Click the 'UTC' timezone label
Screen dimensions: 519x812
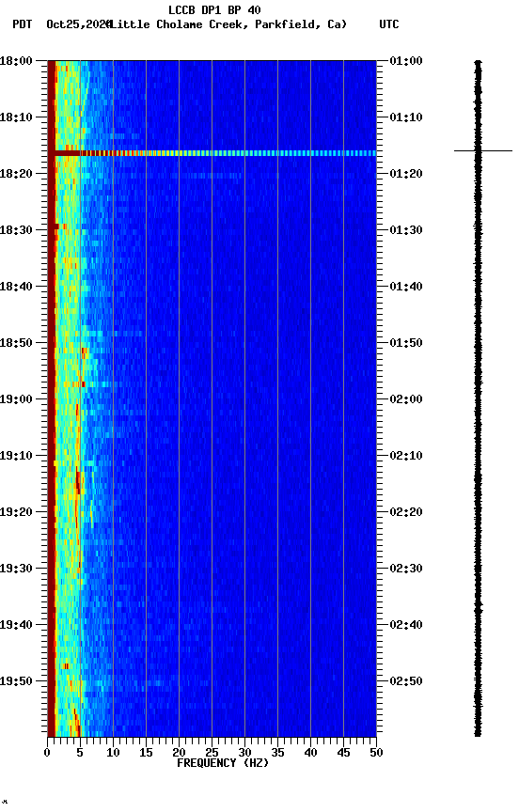click(x=389, y=24)
